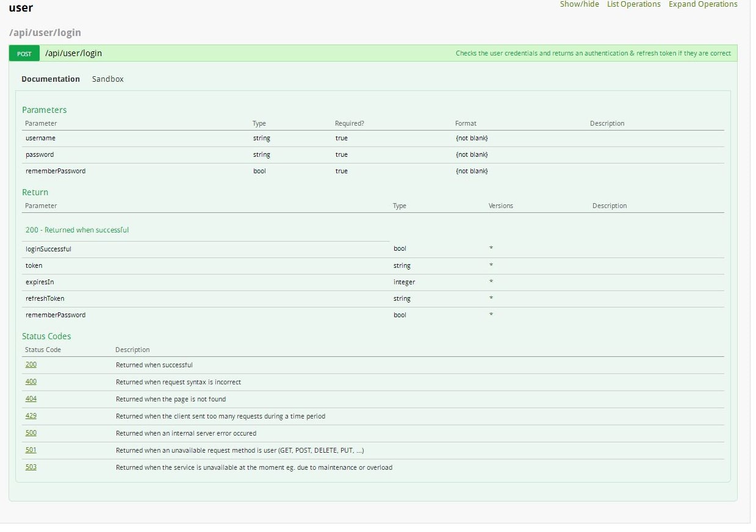This screenshot has width=756, height=532.
Task: Click the 'Checks the user credentials' summary text
Action: tap(592, 54)
